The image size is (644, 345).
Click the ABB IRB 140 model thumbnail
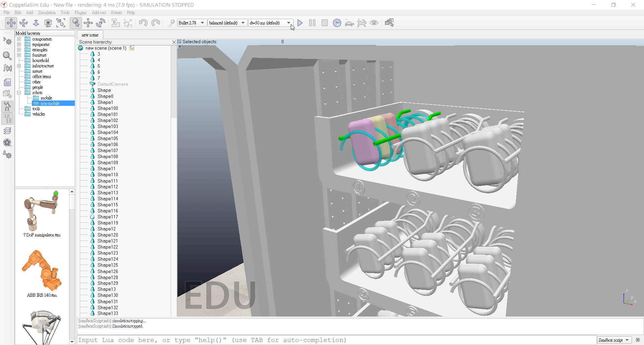[42, 271]
